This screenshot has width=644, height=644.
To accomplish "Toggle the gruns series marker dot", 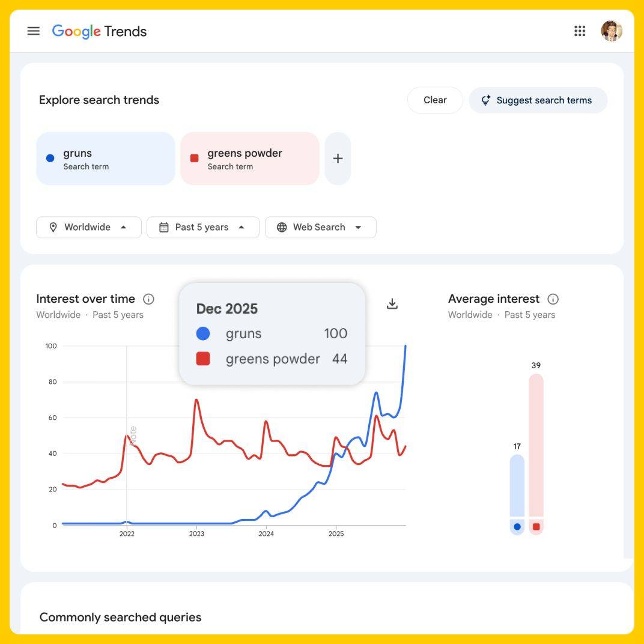I will point(50,158).
